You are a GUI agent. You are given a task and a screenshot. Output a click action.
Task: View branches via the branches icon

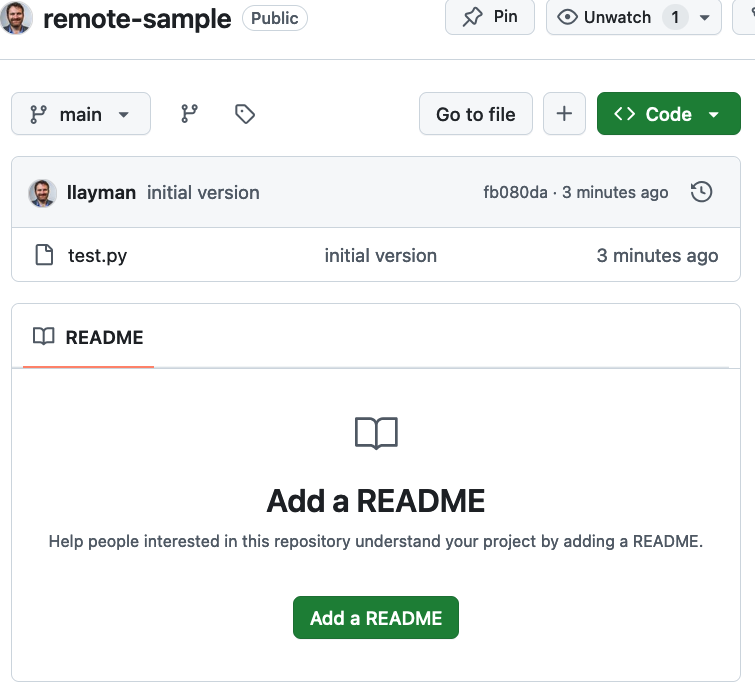tap(189, 114)
